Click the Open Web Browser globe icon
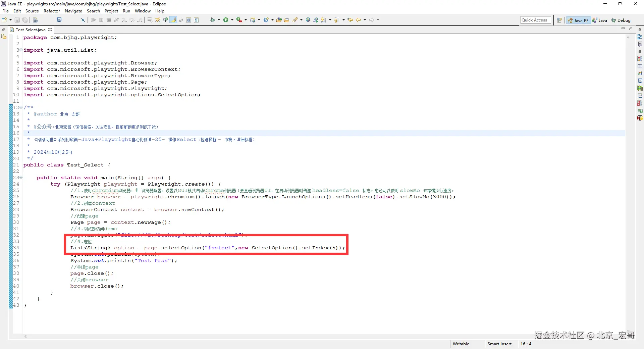Screen dimensions: 644x349 tap(308, 20)
